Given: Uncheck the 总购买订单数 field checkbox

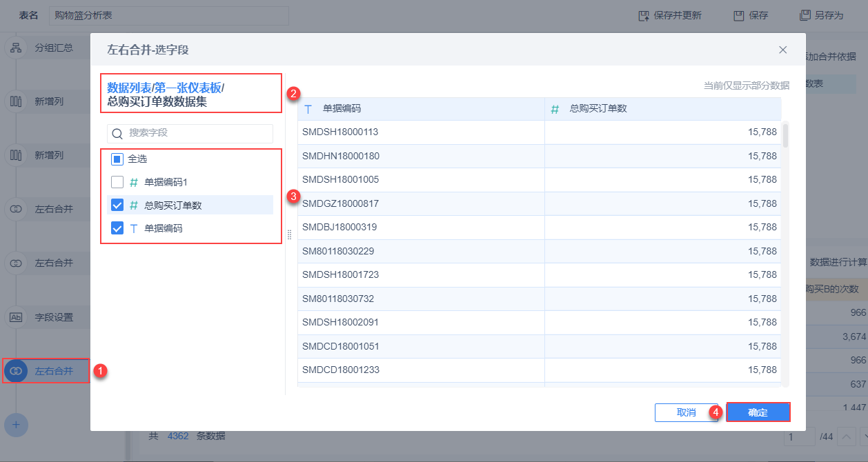Looking at the screenshot, I should tap(117, 205).
